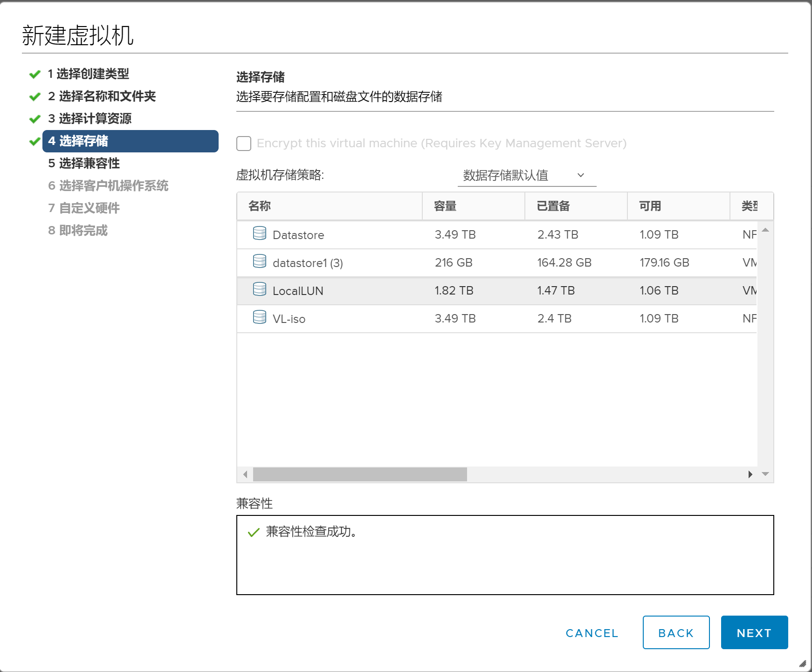Image resolution: width=812 pixels, height=672 pixels.
Task: Select the datastore1 (3) name
Action: (x=308, y=263)
